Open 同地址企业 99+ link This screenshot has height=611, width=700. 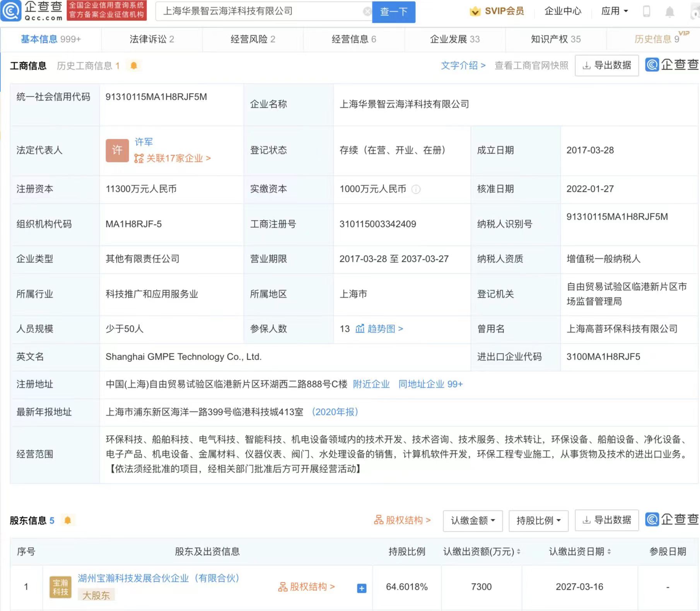[430, 384]
